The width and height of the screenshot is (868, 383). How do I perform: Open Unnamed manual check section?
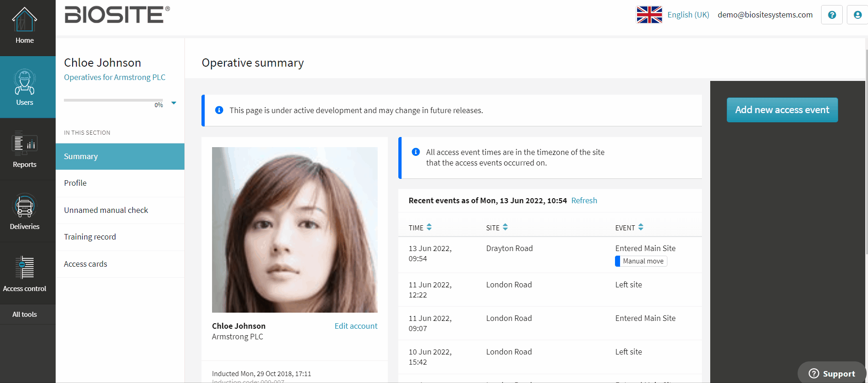tap(120, 210)
